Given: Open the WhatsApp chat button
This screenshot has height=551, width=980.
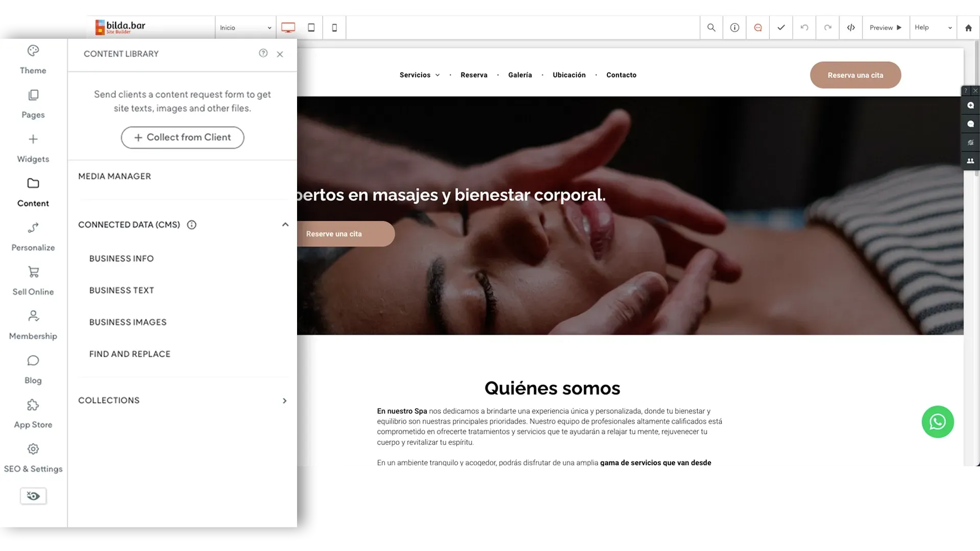Looking at the screenshot, I should tap(938, 422).
